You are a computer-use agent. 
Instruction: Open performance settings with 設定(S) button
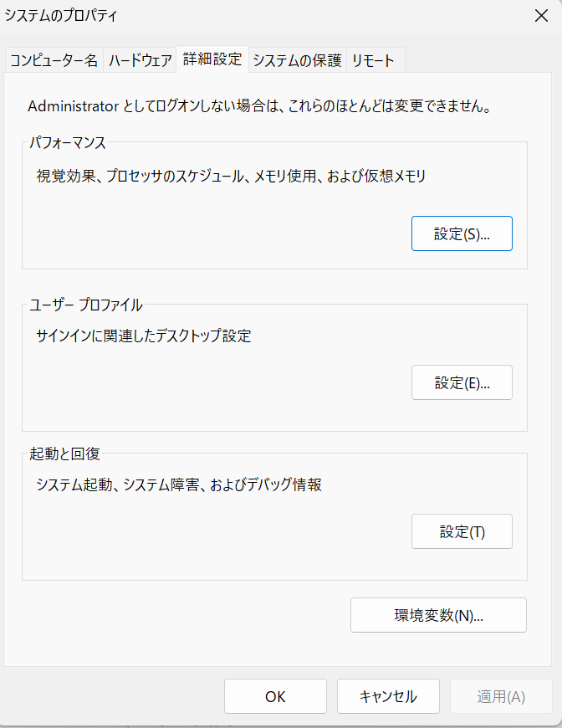pyautogui.click(x=462, y=234)
